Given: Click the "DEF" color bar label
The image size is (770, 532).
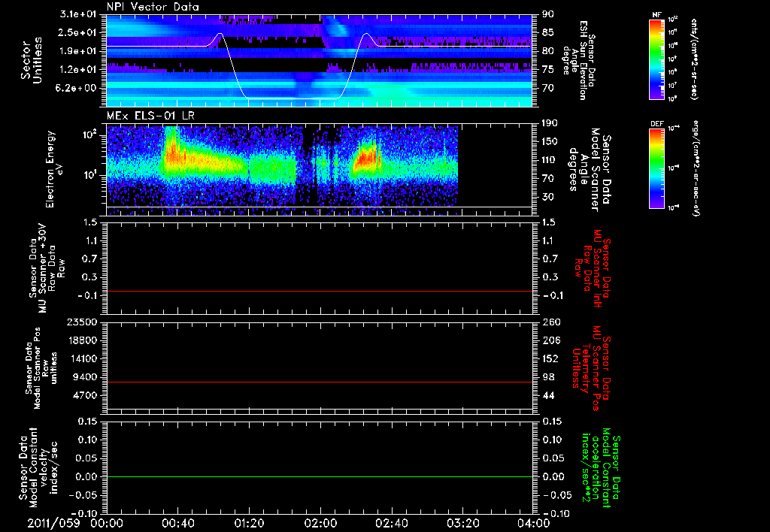Looking at the screenshot, I should pyautogui.click(x=656, y=124).
